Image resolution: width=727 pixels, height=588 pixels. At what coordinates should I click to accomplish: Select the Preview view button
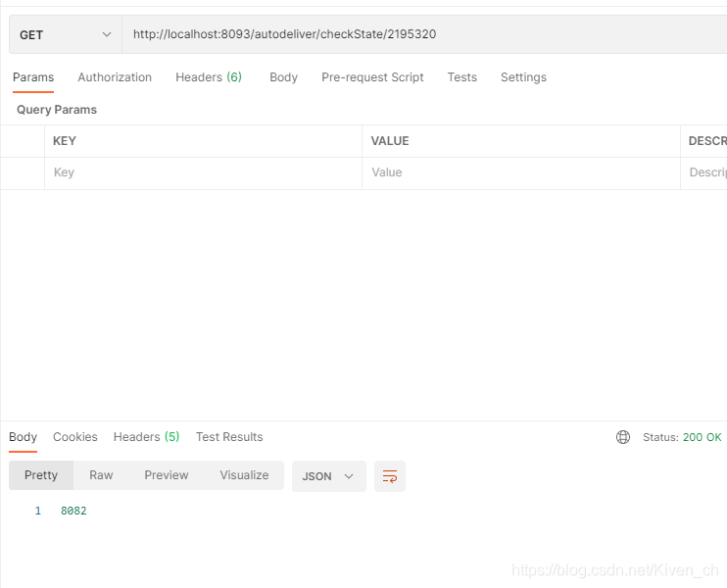[x=167, y=475]
